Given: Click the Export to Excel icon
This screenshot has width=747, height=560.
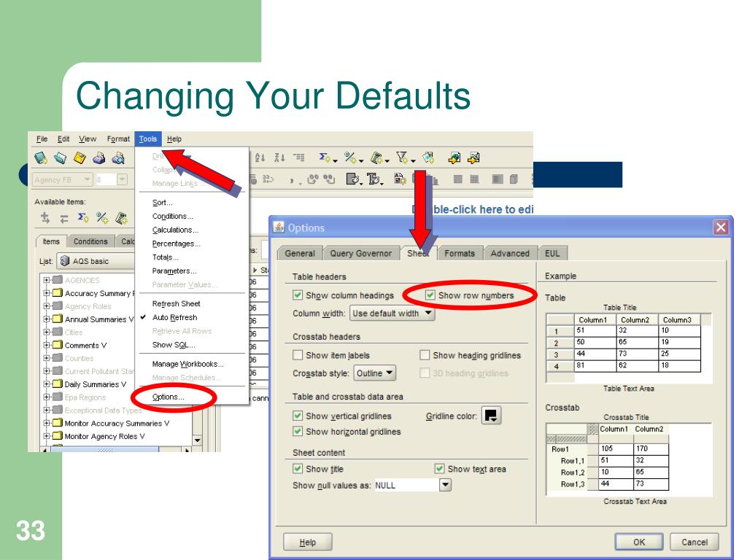Looking at the screenshot, I should (x=473, y=157).
